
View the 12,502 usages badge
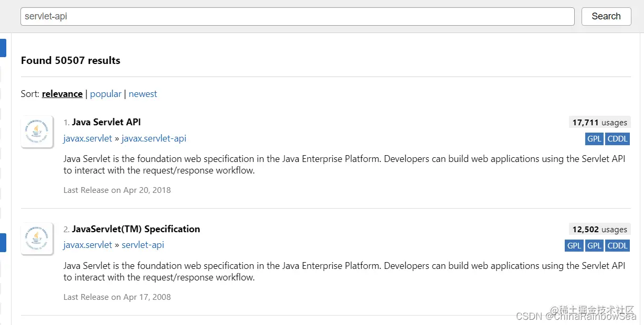point(599,229)
